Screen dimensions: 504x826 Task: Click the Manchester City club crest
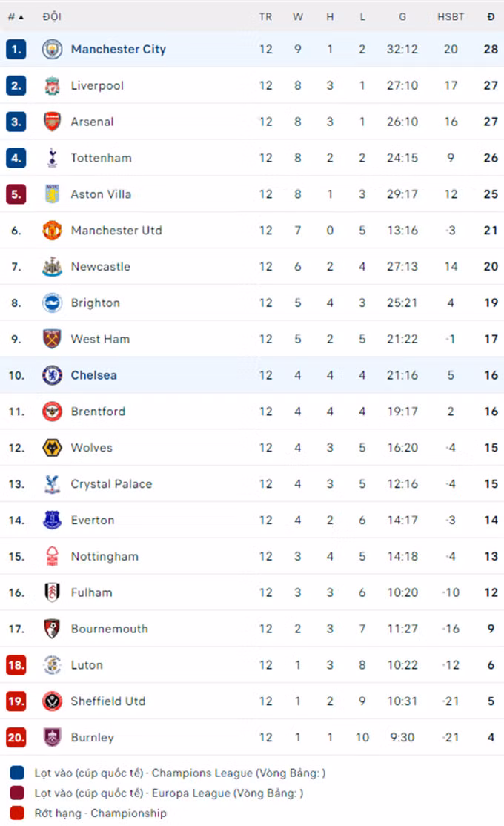click(x=52, y=50)
